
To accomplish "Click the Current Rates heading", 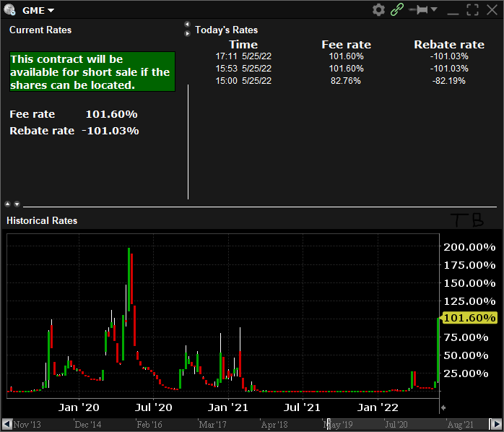I will pos(40,30).
